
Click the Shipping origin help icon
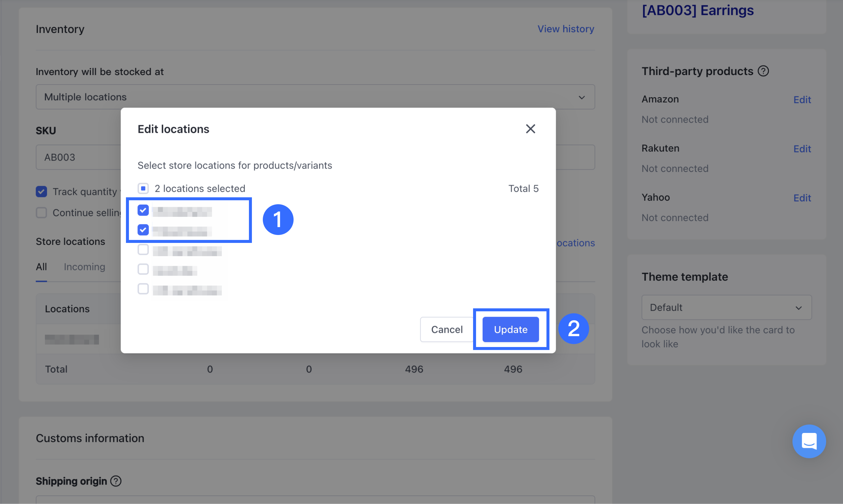coord(116,481)
